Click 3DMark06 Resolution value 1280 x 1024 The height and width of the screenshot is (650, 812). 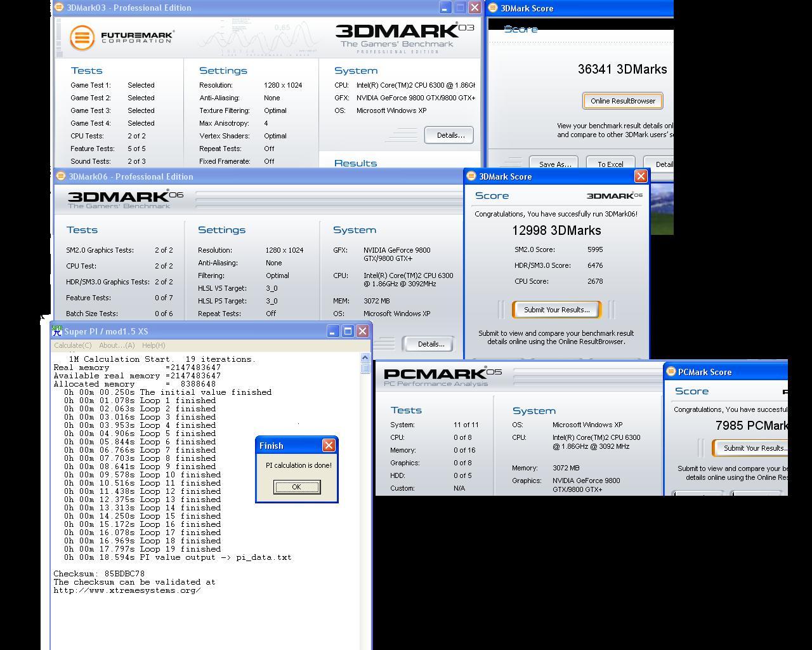pos(284,250)
